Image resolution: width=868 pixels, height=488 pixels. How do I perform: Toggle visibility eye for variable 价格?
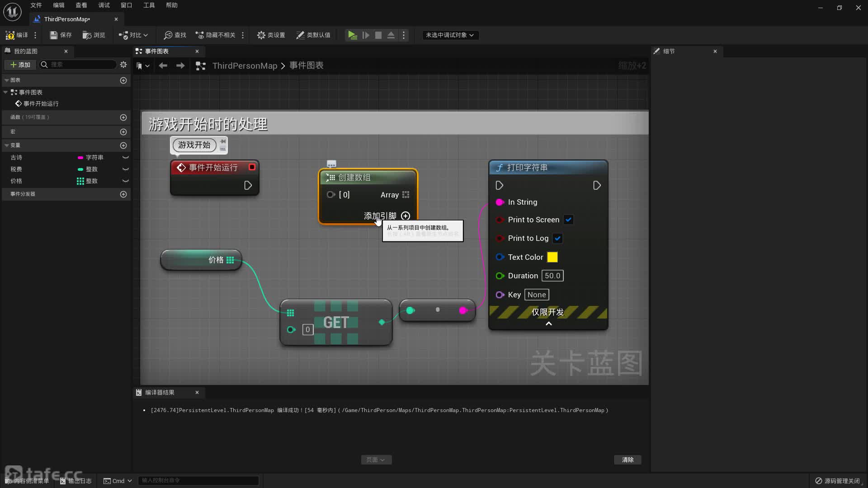pyautogui.click(x=126, y=181)
